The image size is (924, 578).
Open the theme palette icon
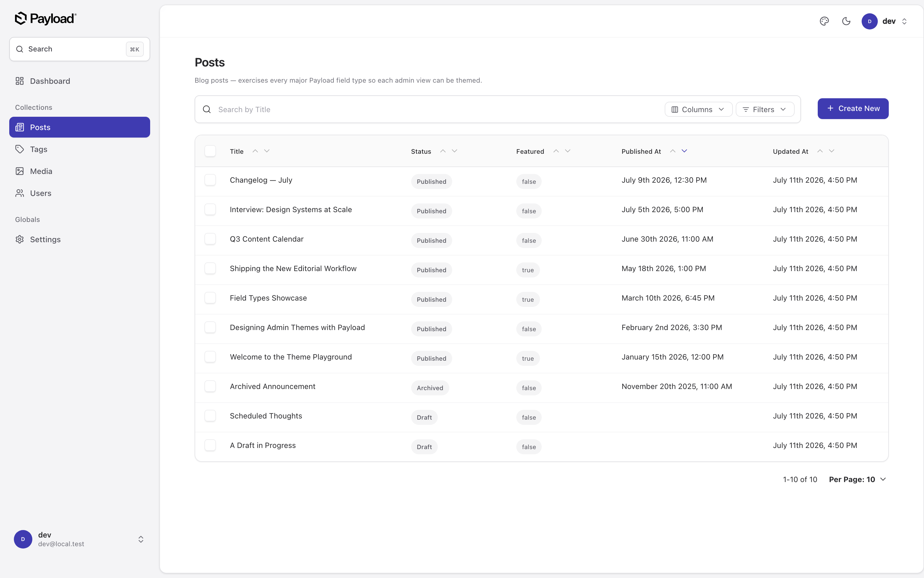point(824,21)
